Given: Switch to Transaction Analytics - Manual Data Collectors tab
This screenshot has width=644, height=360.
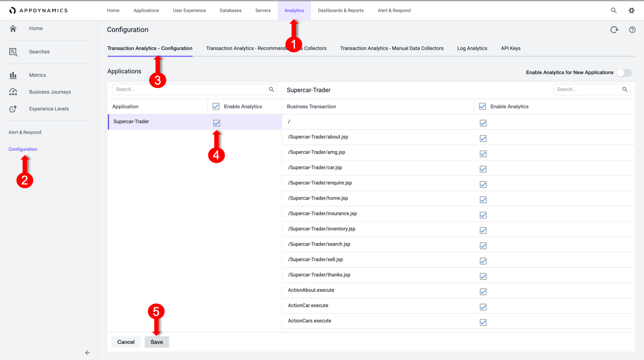Looking at the screenshot, I should (x=392, y=48).
